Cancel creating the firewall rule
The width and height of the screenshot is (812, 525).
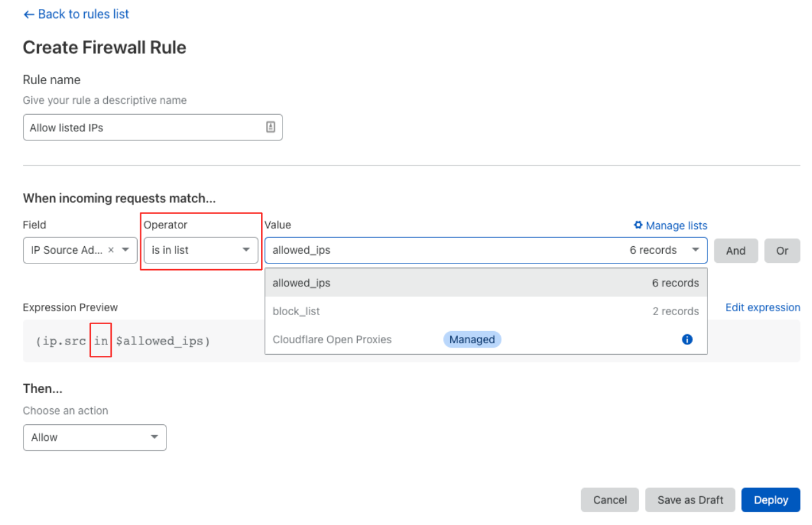(x=609, y=500)
